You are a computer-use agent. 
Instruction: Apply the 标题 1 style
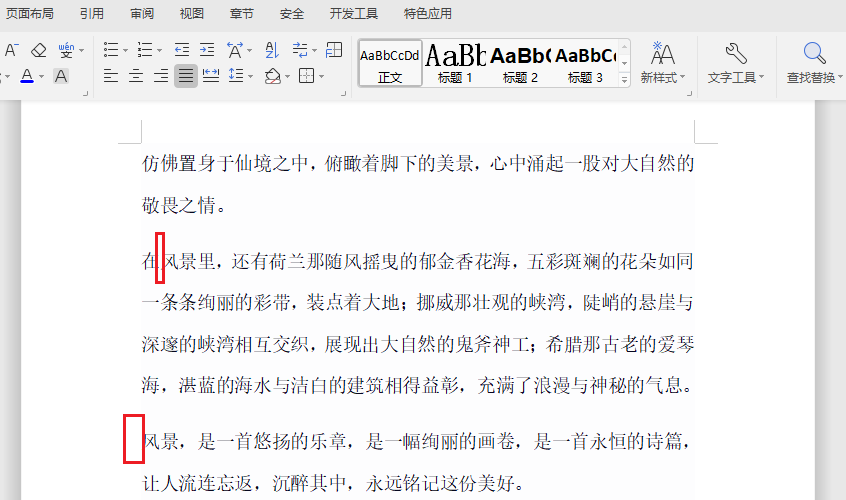coord(455,63)
